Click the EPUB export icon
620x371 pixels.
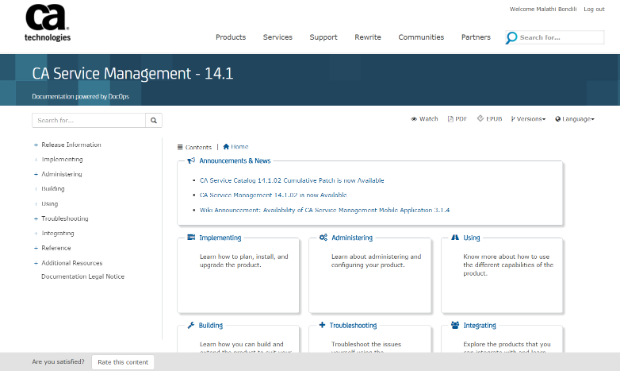pos(480,119)
